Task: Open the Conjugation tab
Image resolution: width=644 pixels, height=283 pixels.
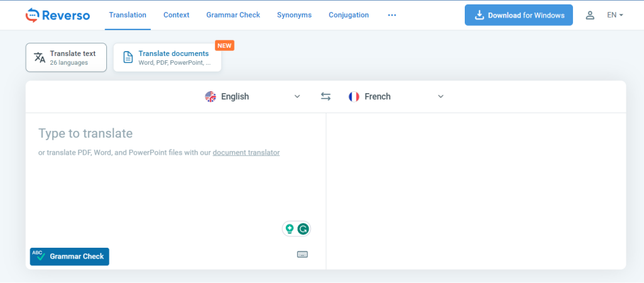Action: (x=348, y=15)
